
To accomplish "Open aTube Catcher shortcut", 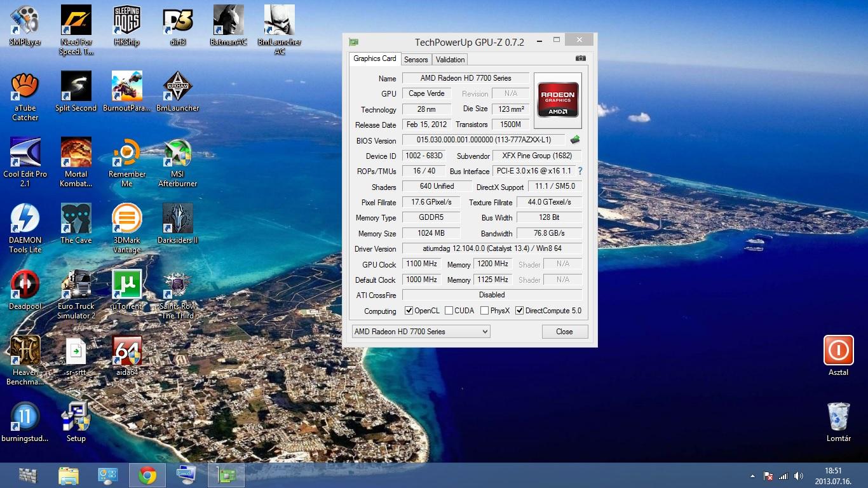I will coord(25,96).
